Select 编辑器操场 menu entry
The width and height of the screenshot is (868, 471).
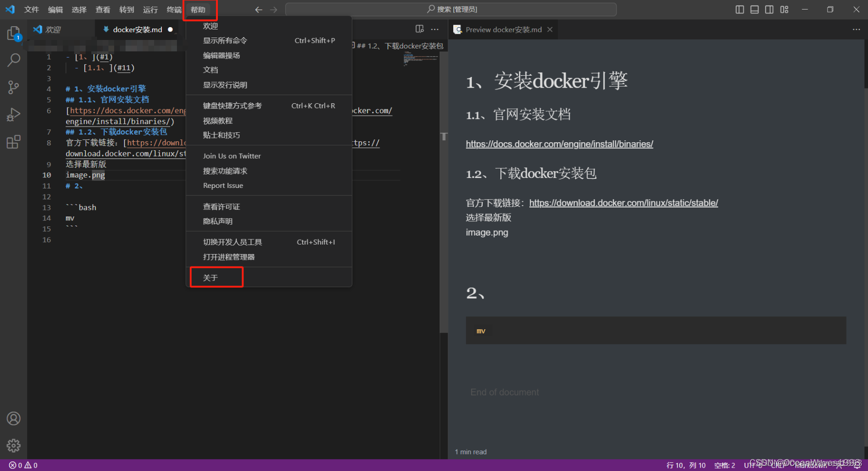pyautogui.click(x=269, y=55)
